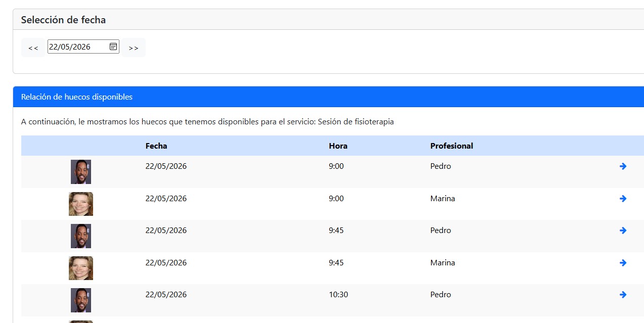Select arrow for Pedro's 9:00 slot
The width and height of the screenshot is (644, 323).
point(623,166)
